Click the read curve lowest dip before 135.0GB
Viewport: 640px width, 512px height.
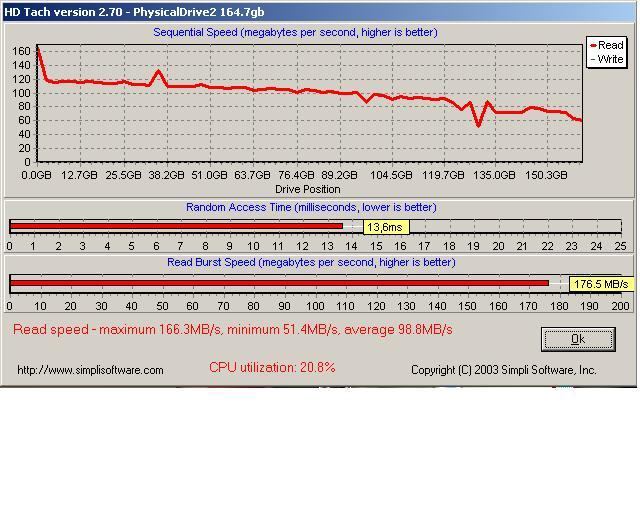pyautogui.click(x=478, y=125)
